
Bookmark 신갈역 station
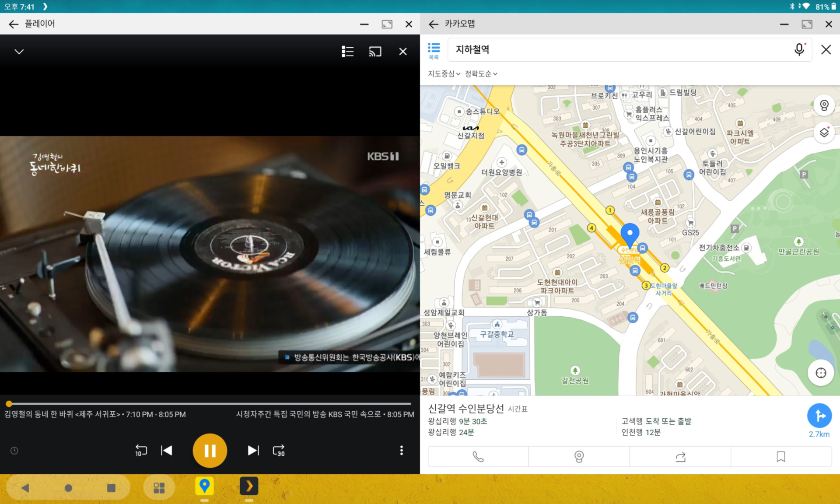coord(781,457)
